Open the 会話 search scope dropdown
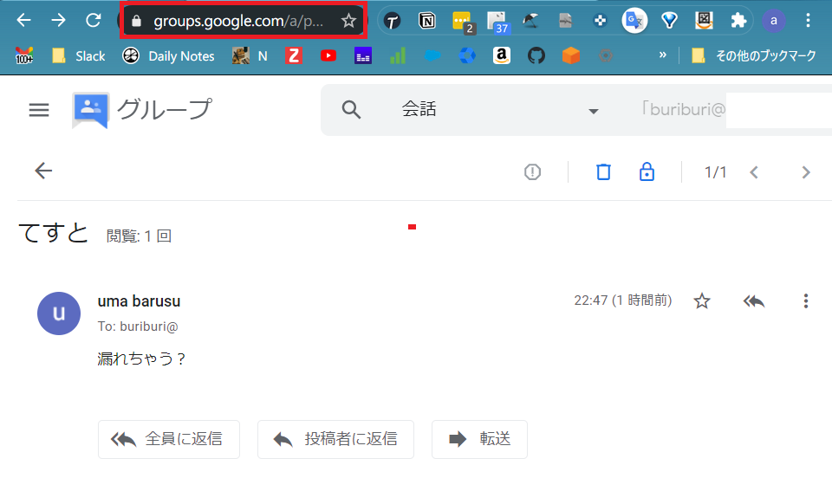The image size is (832, 504). 500,110
